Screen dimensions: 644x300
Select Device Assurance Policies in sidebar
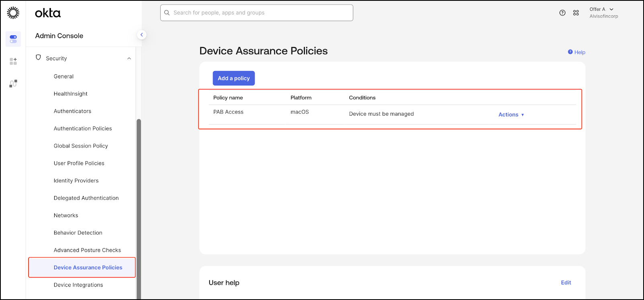pyautogui.click(x=88, y=267)
